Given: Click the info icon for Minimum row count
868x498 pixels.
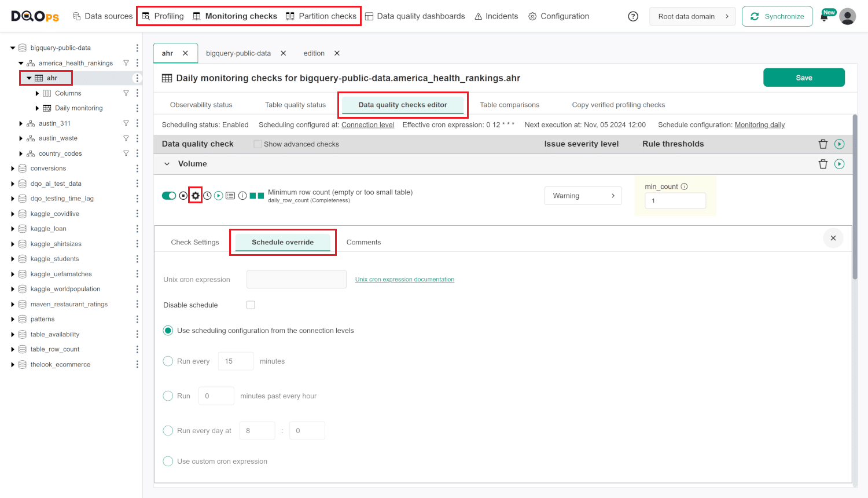Looking at the screenshot, I should 243,196.
